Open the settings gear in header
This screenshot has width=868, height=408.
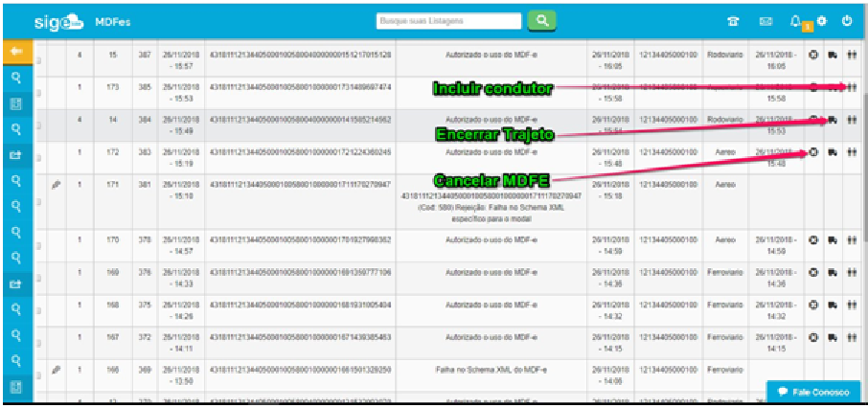pyautogui.click(x=822, y=21)
